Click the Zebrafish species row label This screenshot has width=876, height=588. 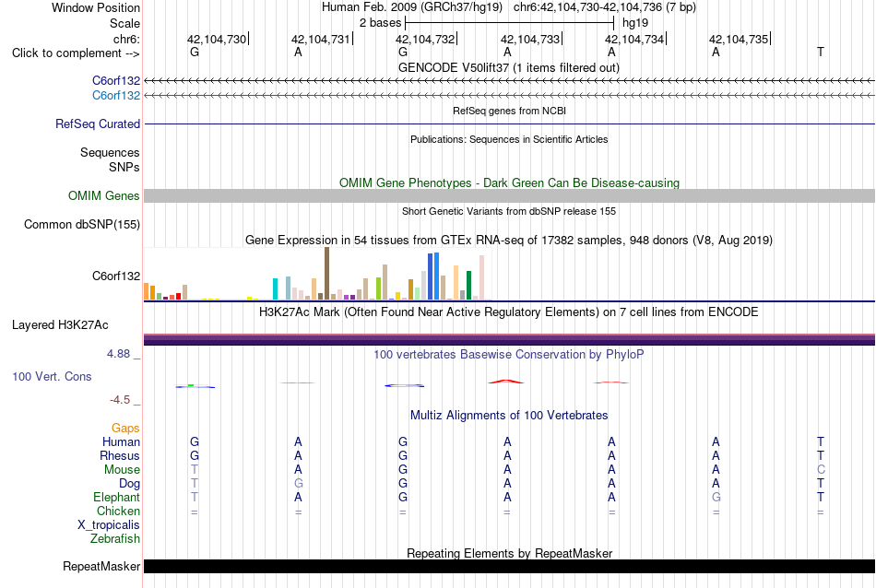pos(115,539)
